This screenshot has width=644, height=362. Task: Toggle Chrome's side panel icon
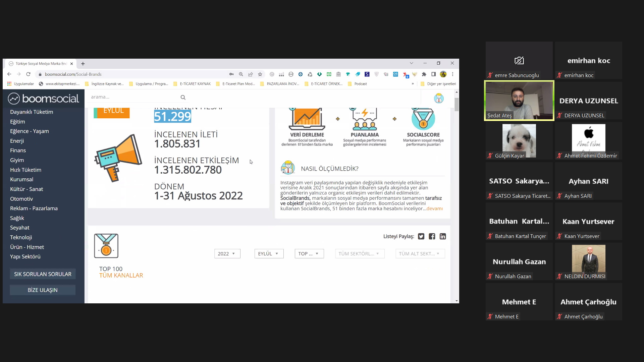click(433, 74)
